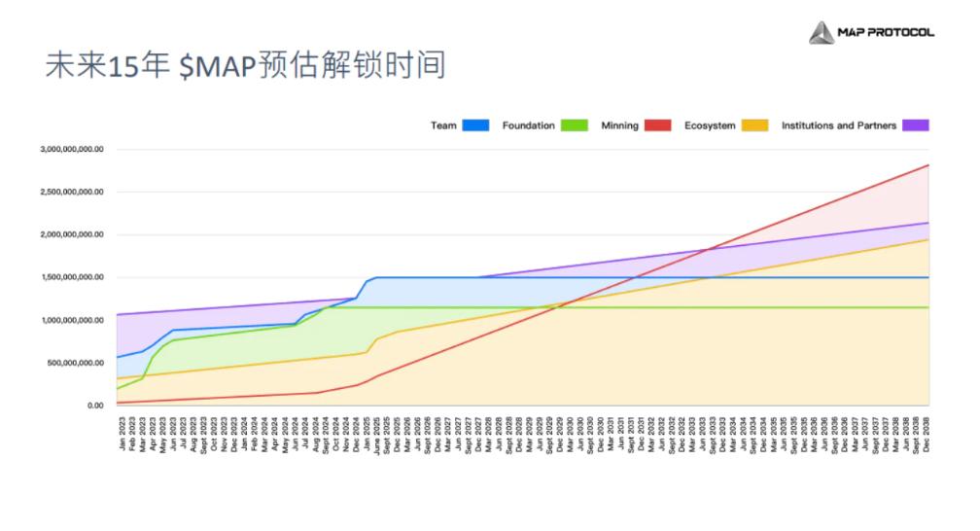Click the Dec 2038 x-axis label
The image size is (980, 531).
point(927,432)
